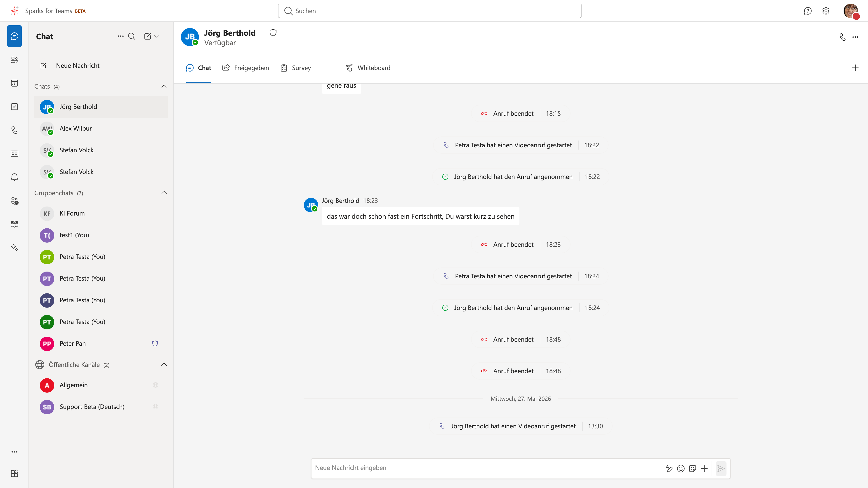Start a call with Jörg Berthold
The image size is (868, 488).
[842, 37]
